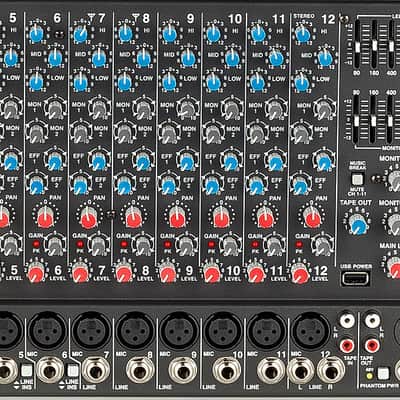This screenshot has width=400, height=400.
Task: Check the 48V phantom power LED
Action: (x=369, y=376)
